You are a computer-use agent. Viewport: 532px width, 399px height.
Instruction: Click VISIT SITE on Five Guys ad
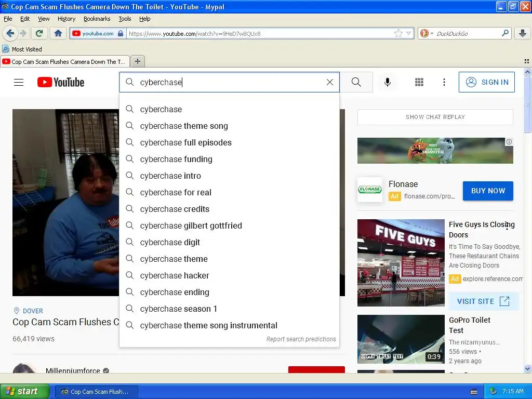[x=484, y=301]
